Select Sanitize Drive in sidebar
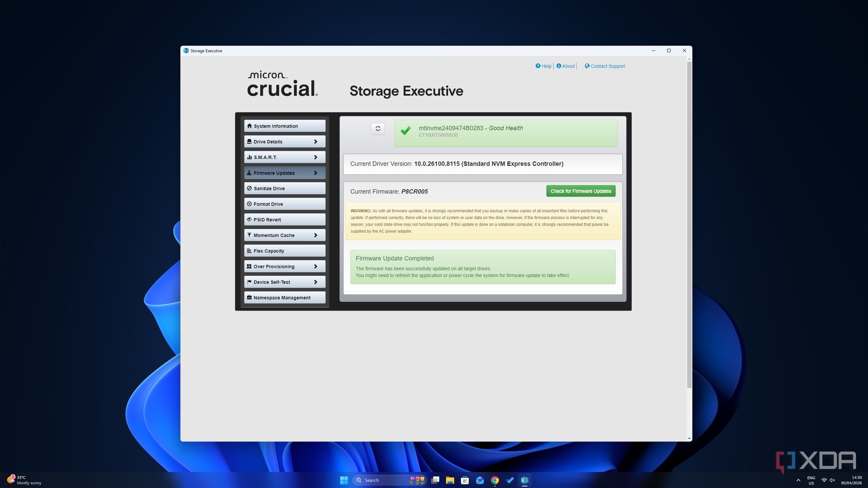The image size is (868, 488). tap(285, 188)
